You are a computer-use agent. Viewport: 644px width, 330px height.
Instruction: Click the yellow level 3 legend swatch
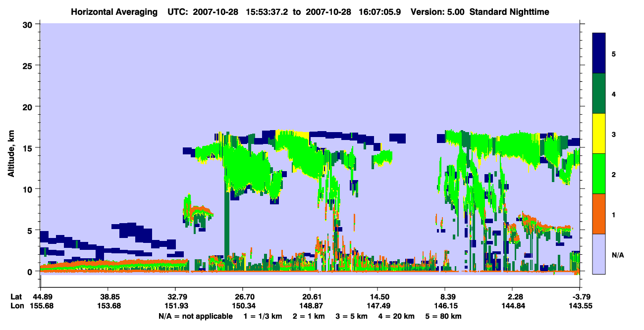pyautogui.click(x=599, y=133)
